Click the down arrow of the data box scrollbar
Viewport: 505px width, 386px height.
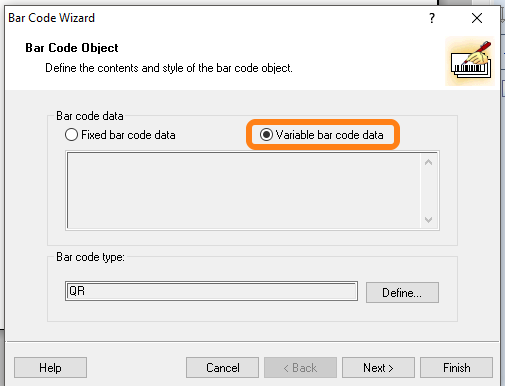429,220
